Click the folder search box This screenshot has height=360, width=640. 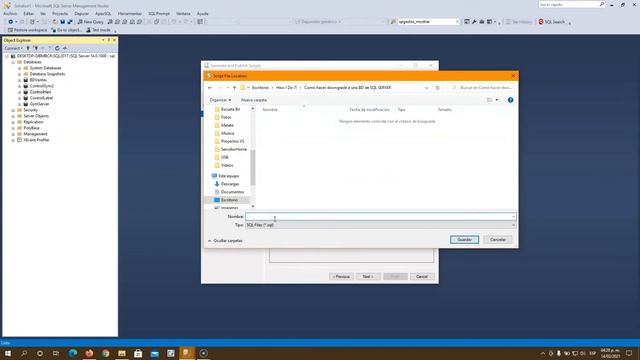pos(482,88)
